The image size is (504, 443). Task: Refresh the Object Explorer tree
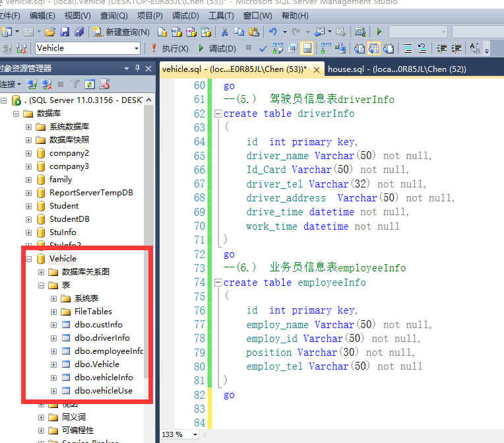[x=90, y=85]
